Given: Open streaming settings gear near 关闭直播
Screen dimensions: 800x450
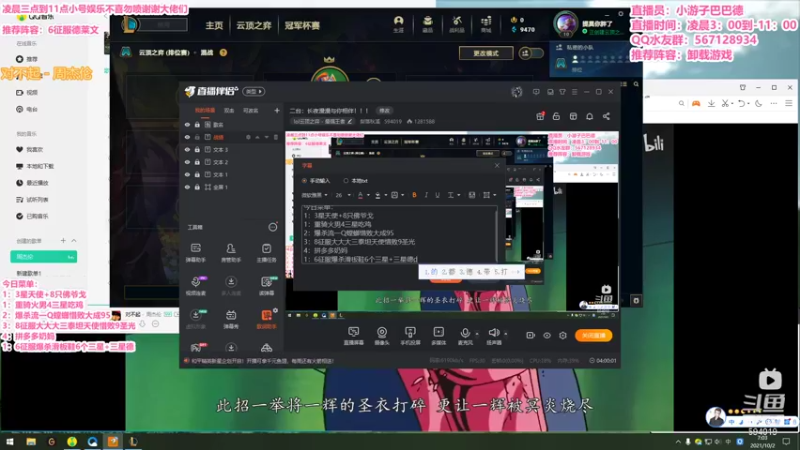Looking at the screenshot, I should coord(563,335).
